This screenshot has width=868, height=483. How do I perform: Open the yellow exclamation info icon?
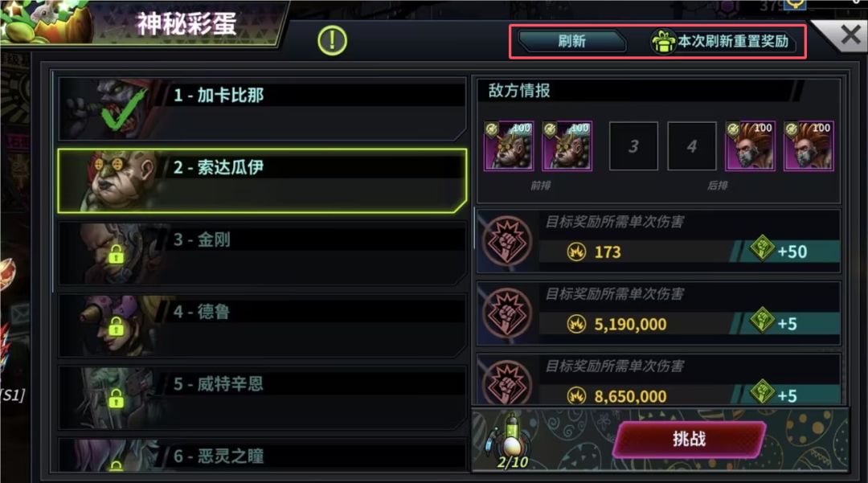click(332, 41)
